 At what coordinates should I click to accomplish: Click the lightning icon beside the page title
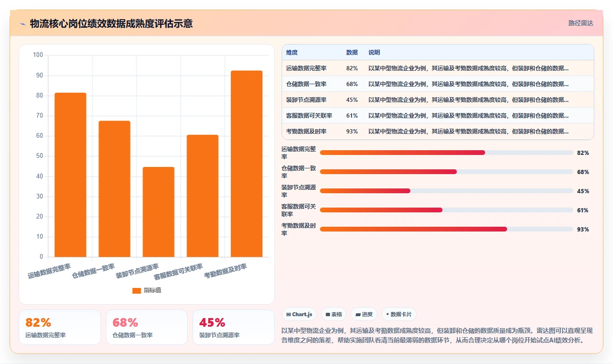(x=23, y=24)
